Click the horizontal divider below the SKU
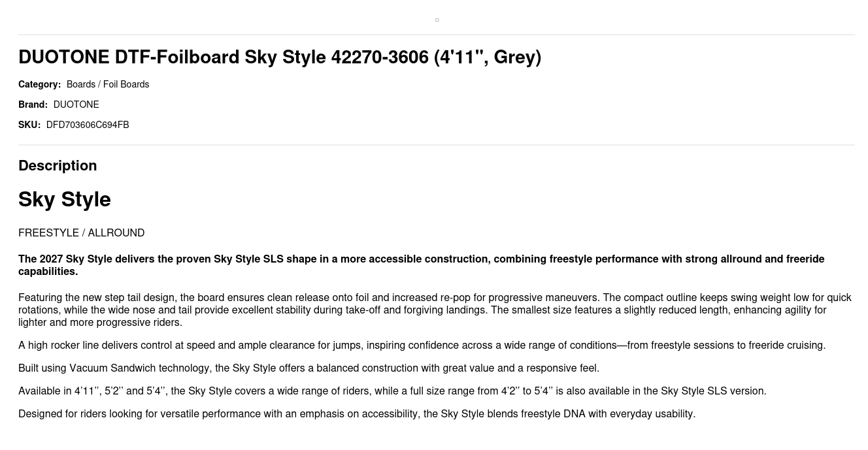This screenshot has height=450, width=868. click(x=437, y=145)
